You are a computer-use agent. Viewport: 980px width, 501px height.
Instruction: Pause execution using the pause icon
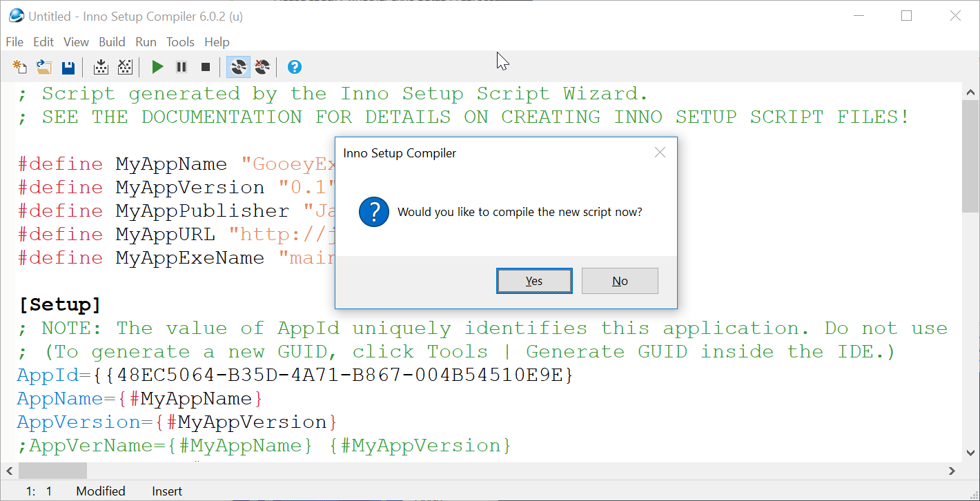pos(182,67)
